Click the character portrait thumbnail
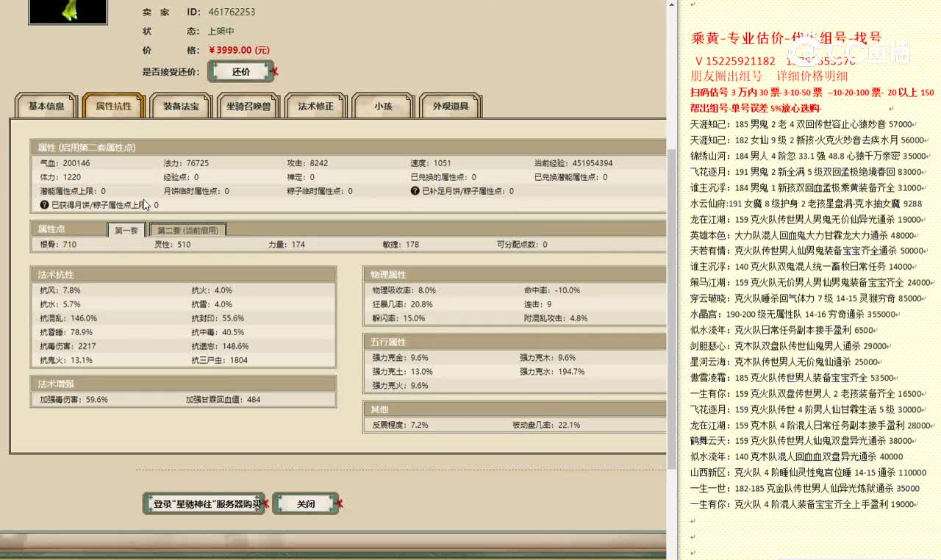This screenshot has height=560, width=941. tap(68, 11)
